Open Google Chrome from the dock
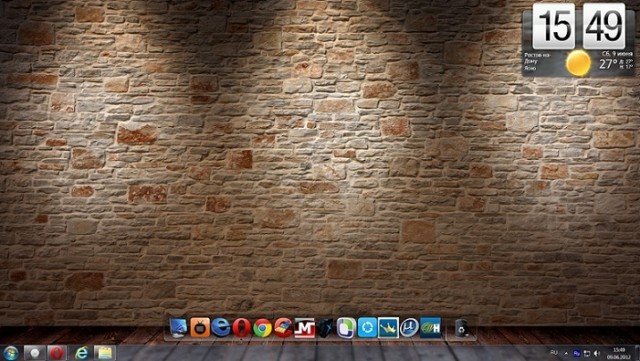Viewport: 640px width, 361px height. 262,328
